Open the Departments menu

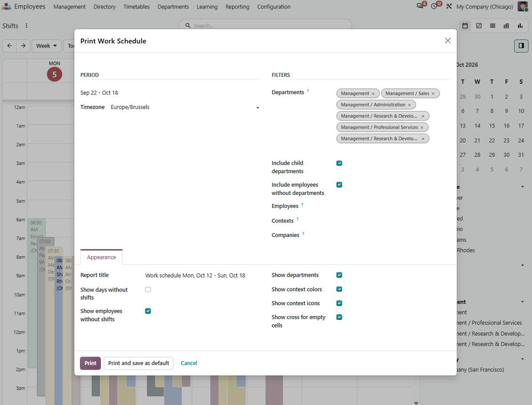coord(173,7)
